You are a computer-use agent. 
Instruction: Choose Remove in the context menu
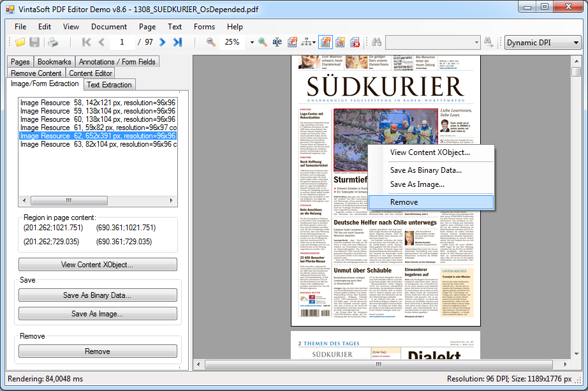[431, 202]
